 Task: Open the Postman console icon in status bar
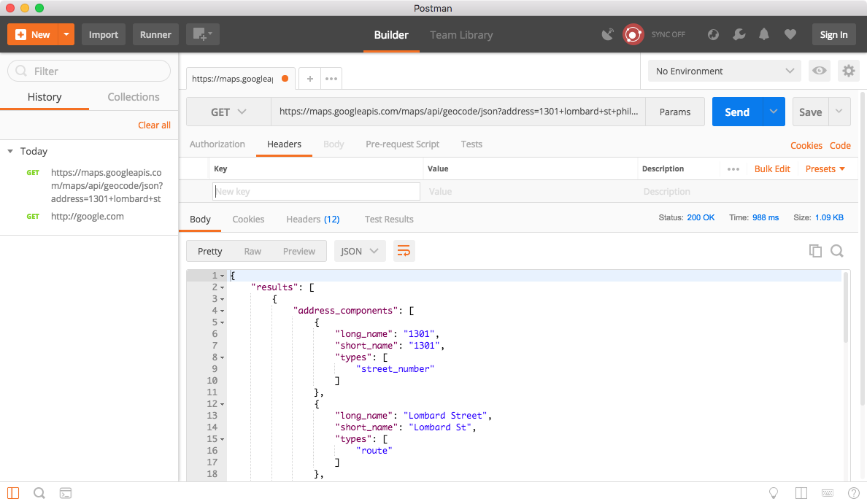[66, 493]
